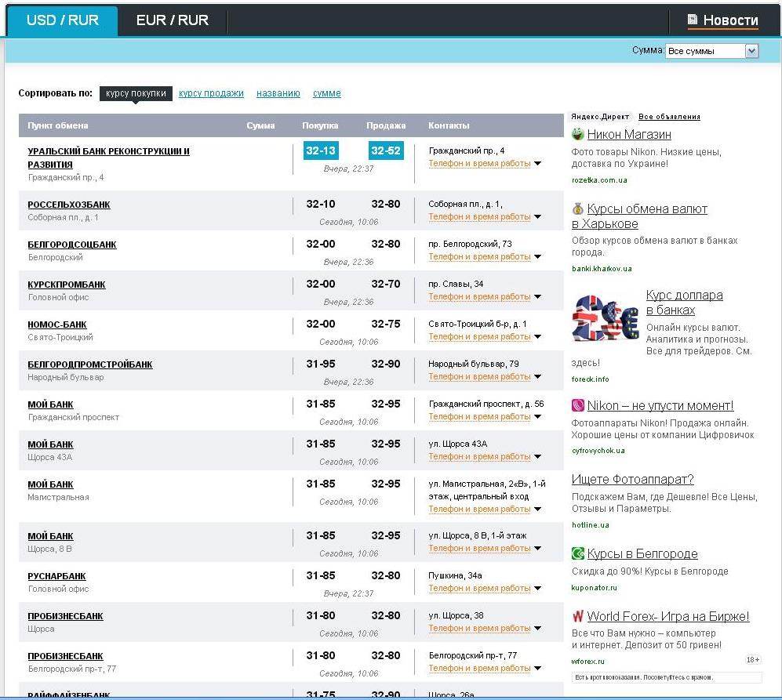
Task: Open the БЕЛГОРОДСОЦБАНК bank link
Action: (72, 245)
